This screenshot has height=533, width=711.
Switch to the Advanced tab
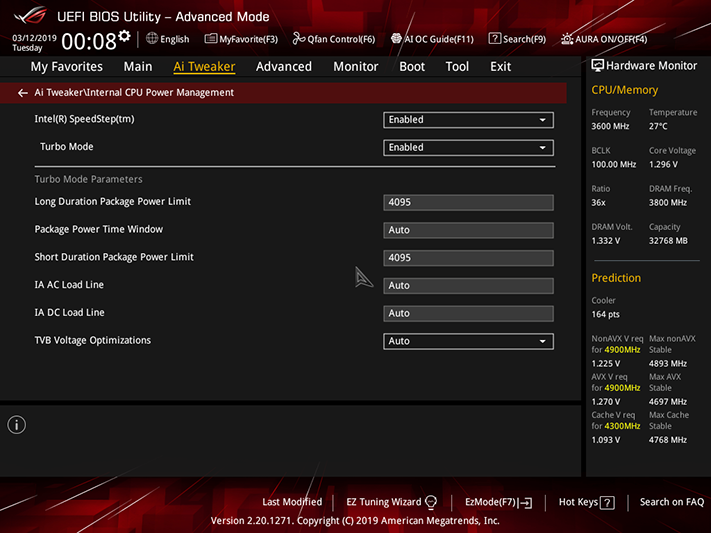click(284, 67)
